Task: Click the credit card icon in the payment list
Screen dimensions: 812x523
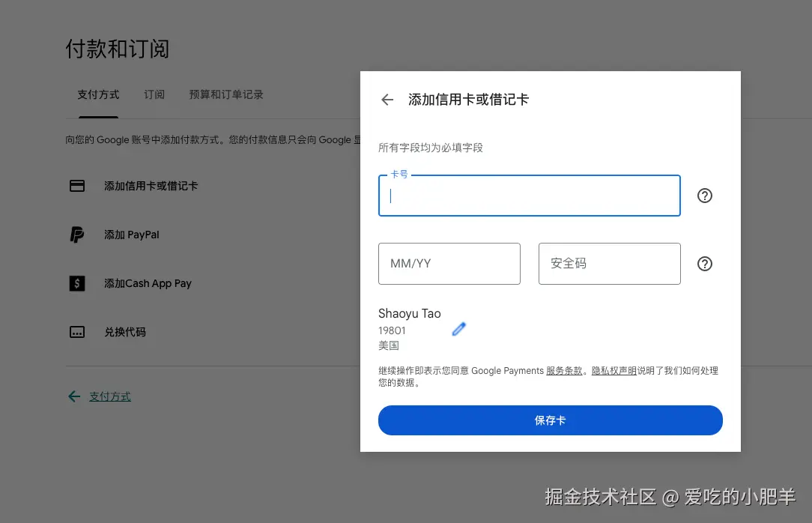Action: pos(77,186)
